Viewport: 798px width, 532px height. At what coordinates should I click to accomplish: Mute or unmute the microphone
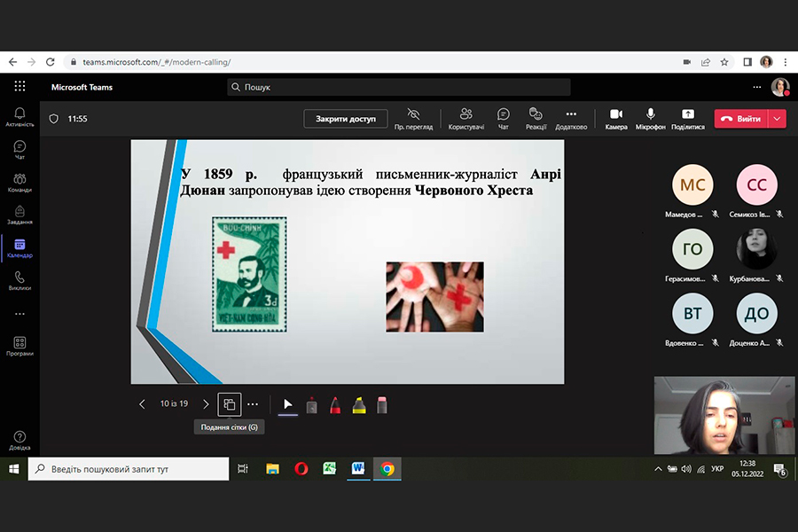650,118
